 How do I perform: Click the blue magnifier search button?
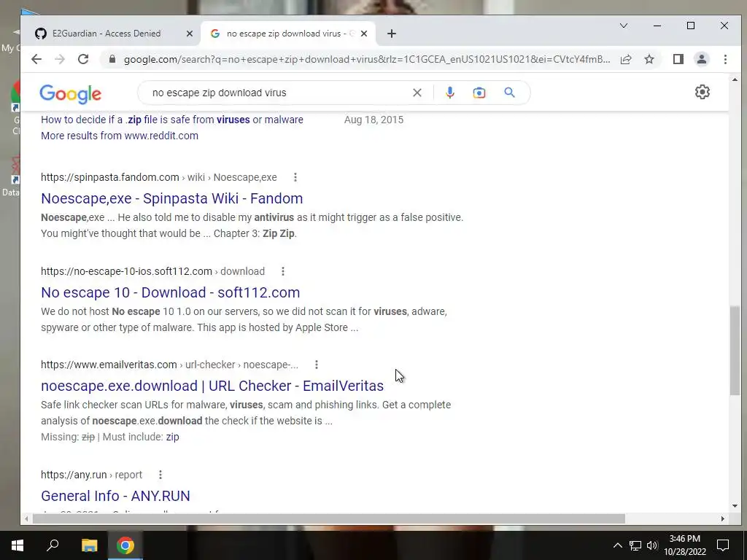tap(509, 93)
